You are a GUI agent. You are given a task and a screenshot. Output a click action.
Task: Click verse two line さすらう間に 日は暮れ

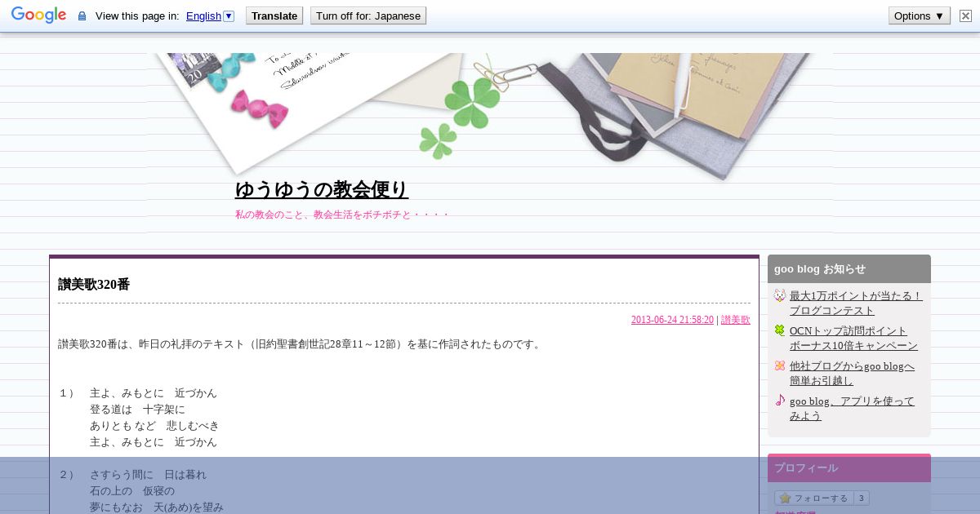point(148,475)
